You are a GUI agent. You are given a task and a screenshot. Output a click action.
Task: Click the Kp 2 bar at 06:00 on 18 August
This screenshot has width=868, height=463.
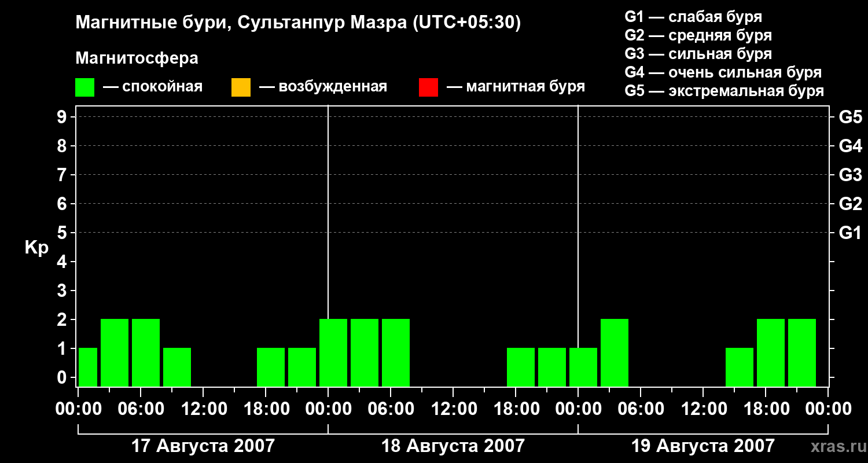(x=396, y=352)
